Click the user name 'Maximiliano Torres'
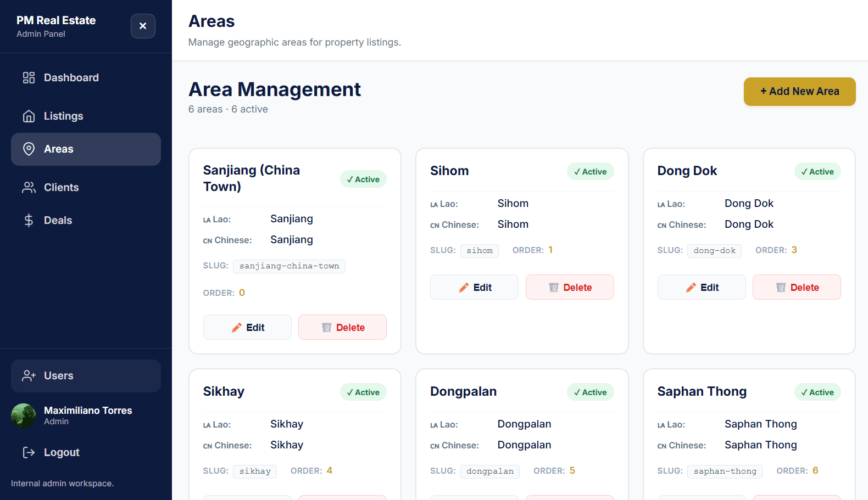Viewport: 868px width, 500px height. tap(88, 411)
